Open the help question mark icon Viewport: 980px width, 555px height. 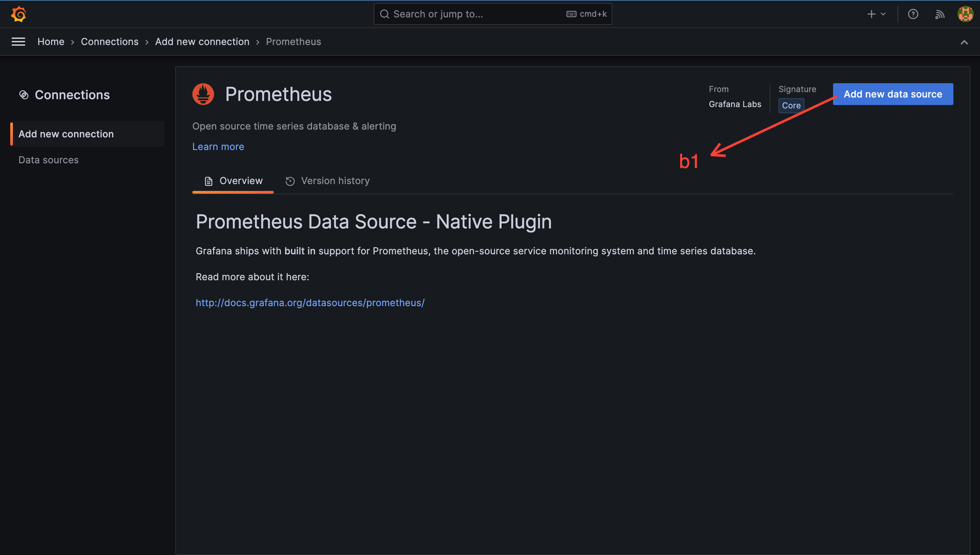pyautogui.click(x=913, y=14)
